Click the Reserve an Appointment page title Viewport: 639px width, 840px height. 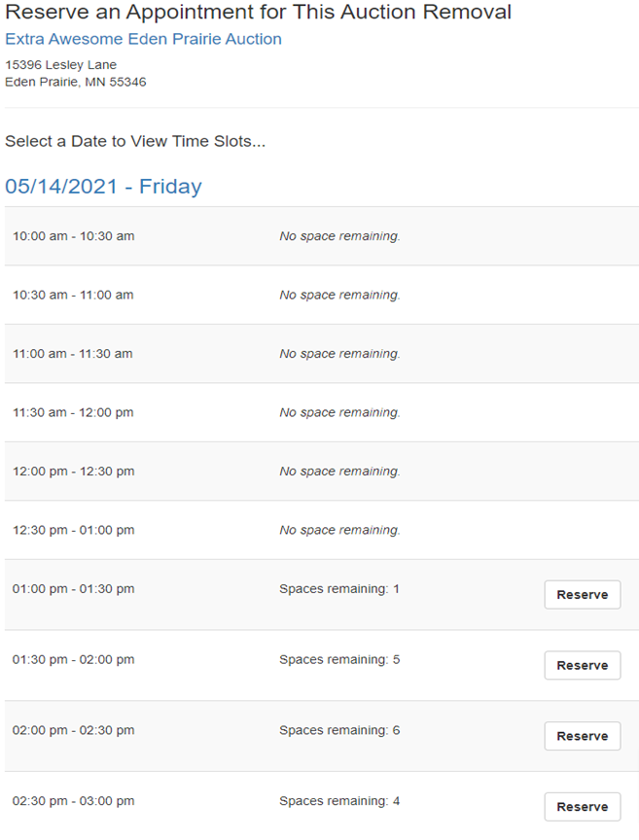point(258,13)
